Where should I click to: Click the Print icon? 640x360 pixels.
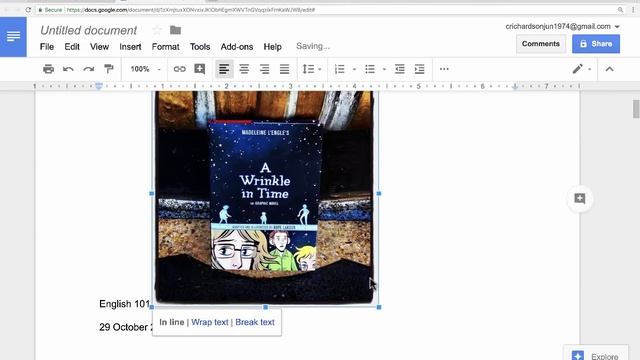(48, 69)
